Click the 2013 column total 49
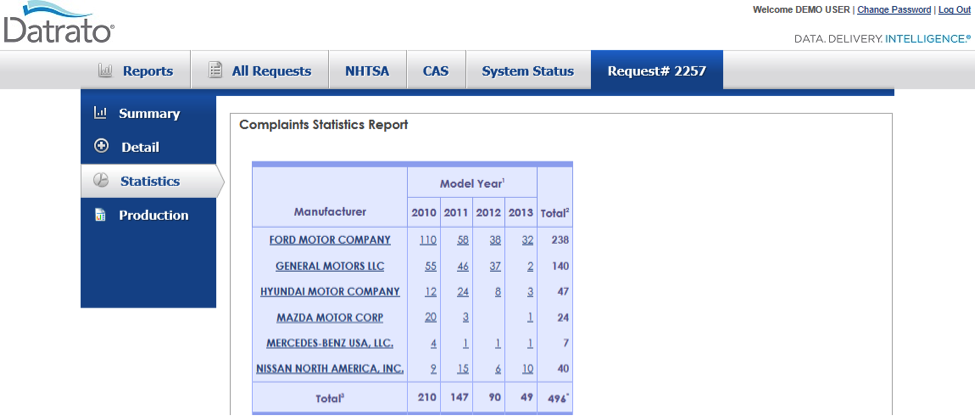 click(527, 397)
